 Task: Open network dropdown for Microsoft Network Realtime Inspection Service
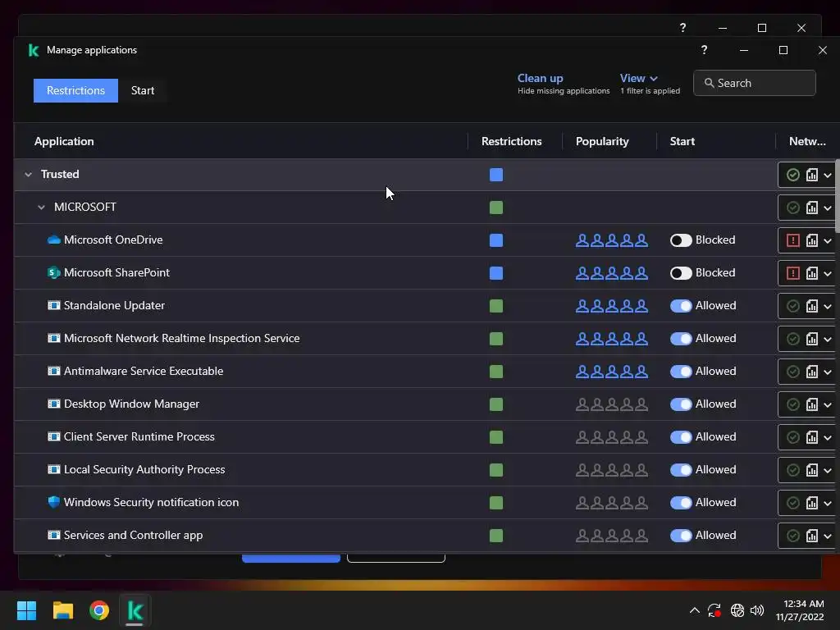coord(828,339)
